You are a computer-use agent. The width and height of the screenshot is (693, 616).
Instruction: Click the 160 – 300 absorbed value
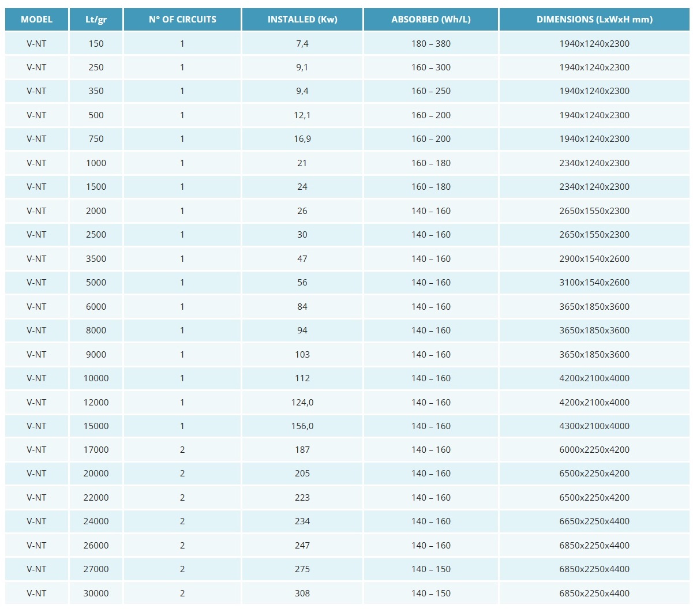coord(431,67)
